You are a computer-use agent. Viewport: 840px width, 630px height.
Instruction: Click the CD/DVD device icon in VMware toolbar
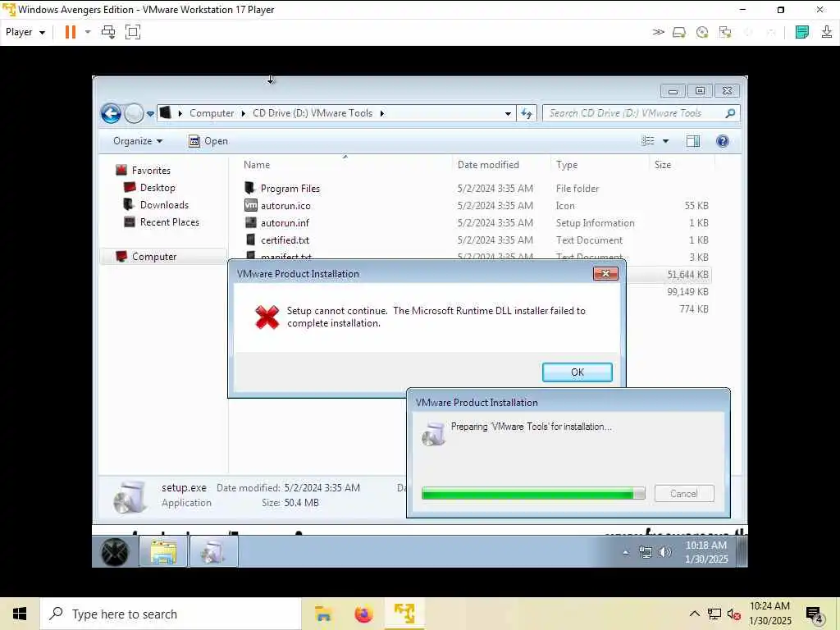click(702, 32)
